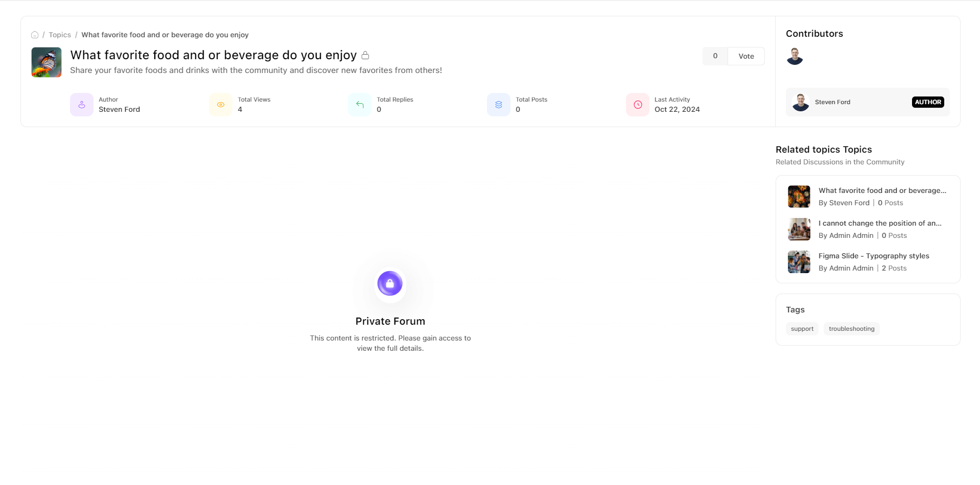Click the contributor avatar under Contributors heading
Viewport: 980px width, 485px height.
coord(795,56)
